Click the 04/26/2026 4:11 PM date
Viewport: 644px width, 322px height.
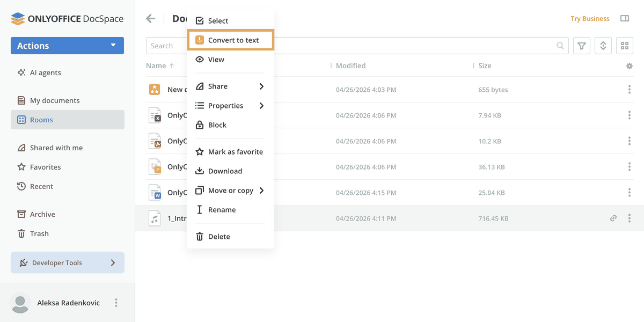366,218
